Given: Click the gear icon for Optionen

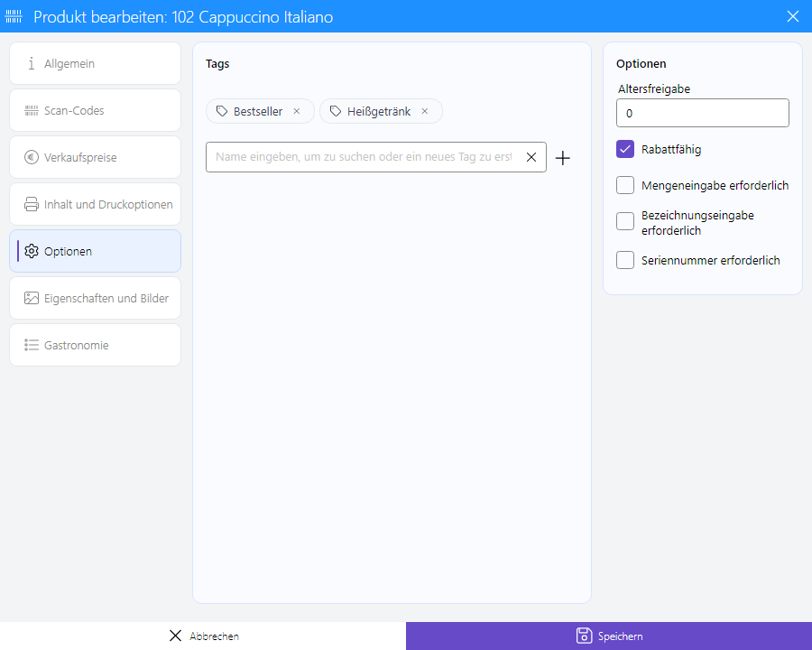Looking at the screenshot, I should [32, 251].
